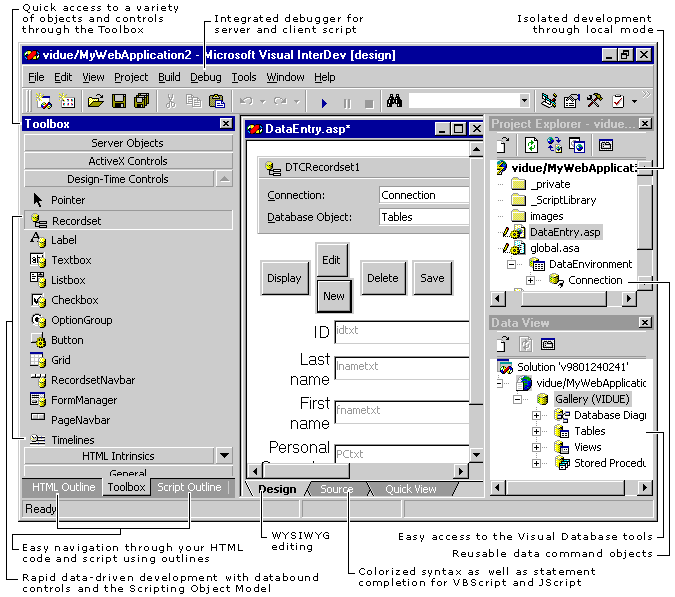Viewport: 675px width, 597px height.
Task: Click the Toolbox hammer-and-wrench icon
Action: pyautogui.click(x=594, y=101)
